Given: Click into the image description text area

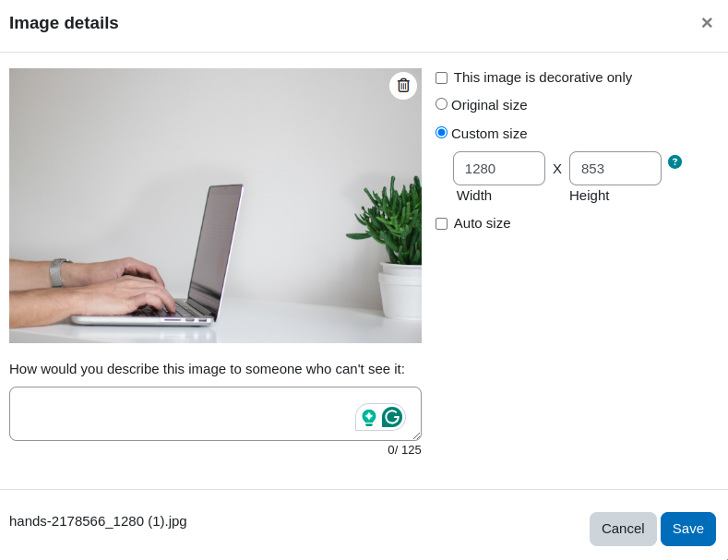Looking at the screenshot, I should (x=181, y=413).
